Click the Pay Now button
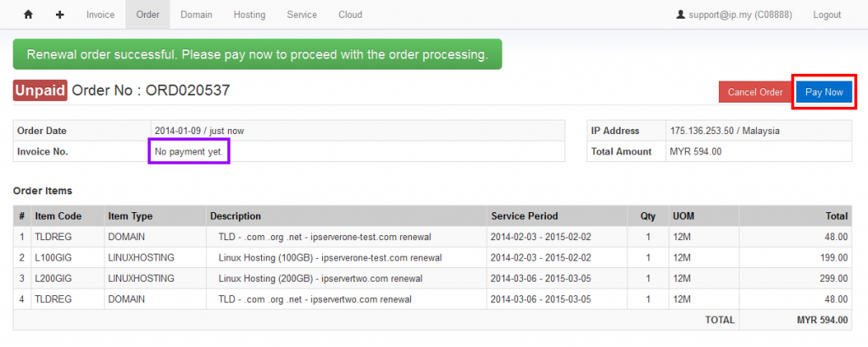 (824, 92)
